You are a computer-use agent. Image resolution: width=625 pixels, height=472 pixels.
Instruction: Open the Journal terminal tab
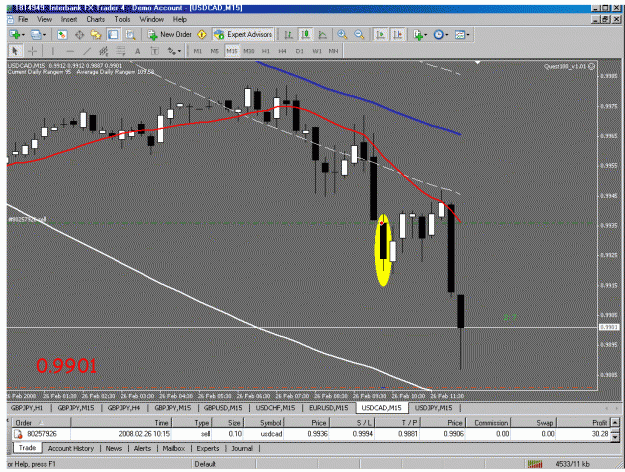point(242,448)
